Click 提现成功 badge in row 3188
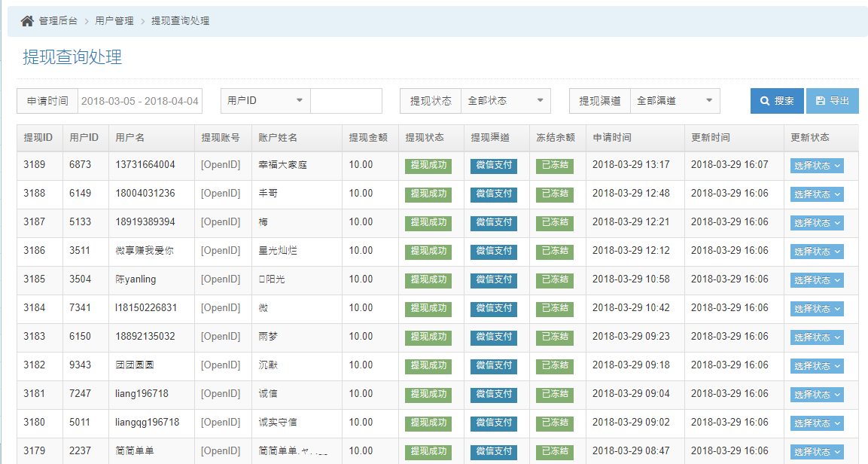 pos(428,194)
